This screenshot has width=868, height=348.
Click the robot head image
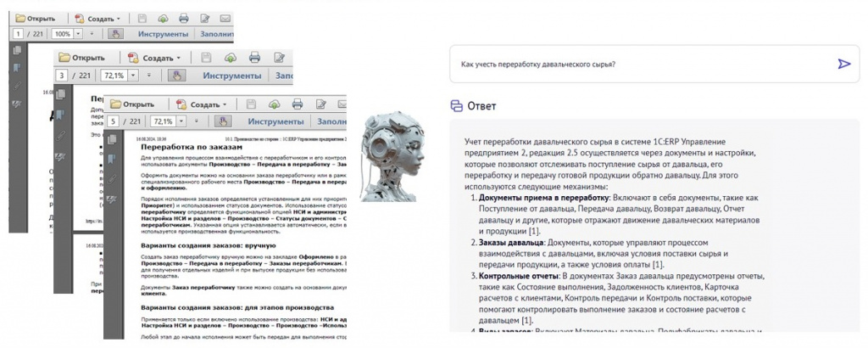(392, 156)
